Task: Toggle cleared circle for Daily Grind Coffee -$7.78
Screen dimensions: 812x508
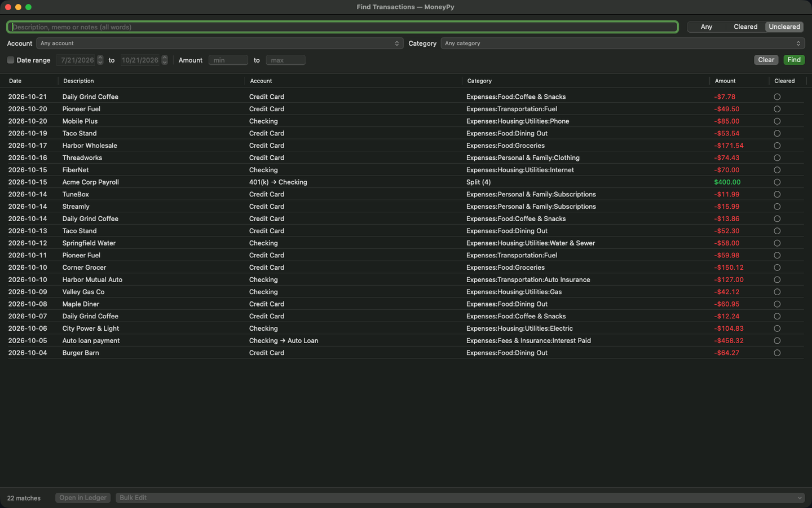Action: (x=777, y=97)
